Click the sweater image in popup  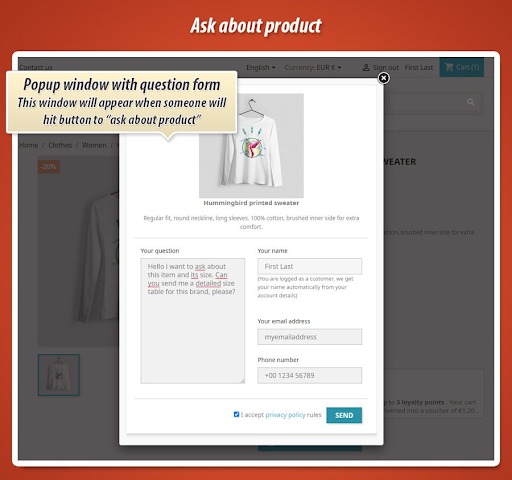(x=251, y=146)
